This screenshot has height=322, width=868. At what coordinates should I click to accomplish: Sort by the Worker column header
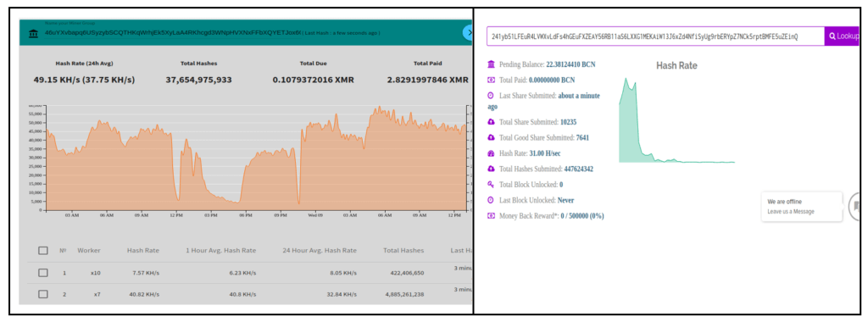coord(88,251)
